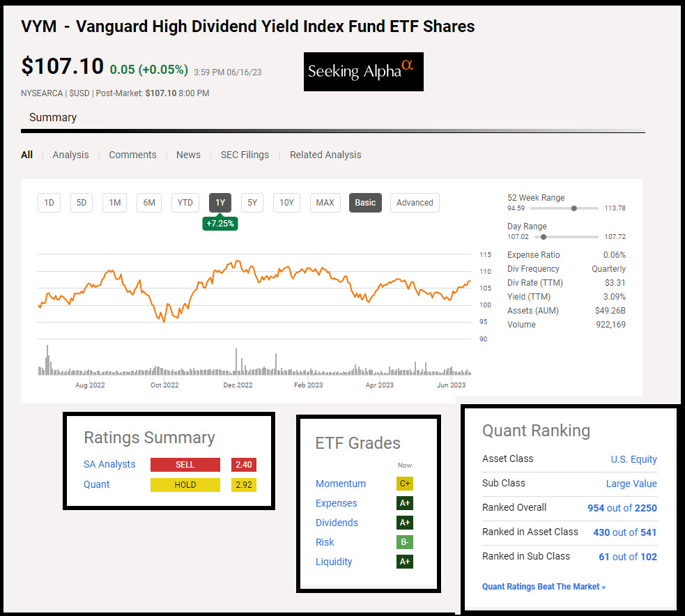
Task: Click the Seeking Alpha logo
Action: pos(363,72)
